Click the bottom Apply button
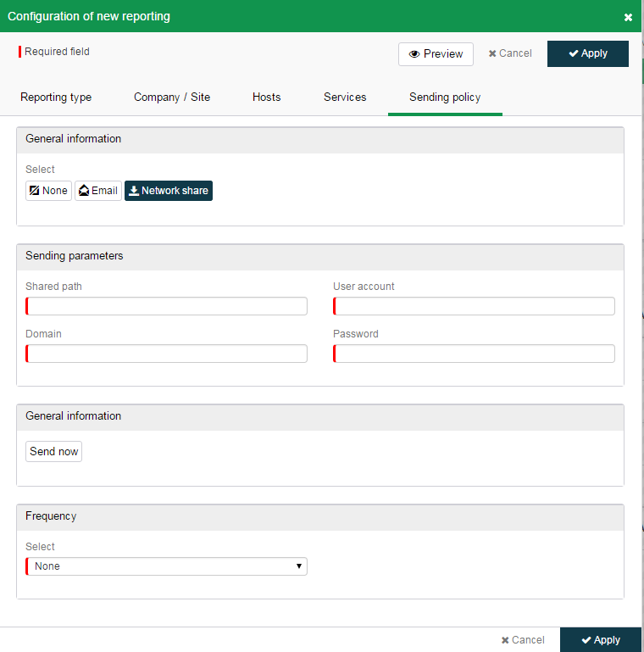Screen dimensions: 644x652 601,639
